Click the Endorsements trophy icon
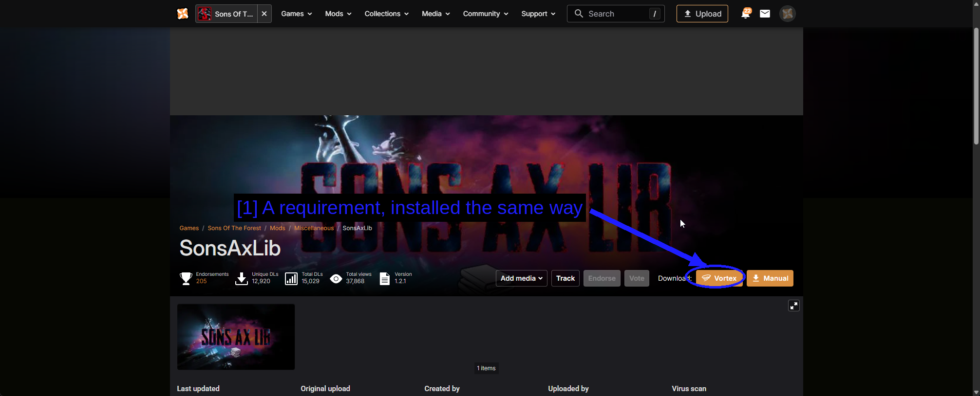Viewport: 980px width, 396px height. click(186, 279)
